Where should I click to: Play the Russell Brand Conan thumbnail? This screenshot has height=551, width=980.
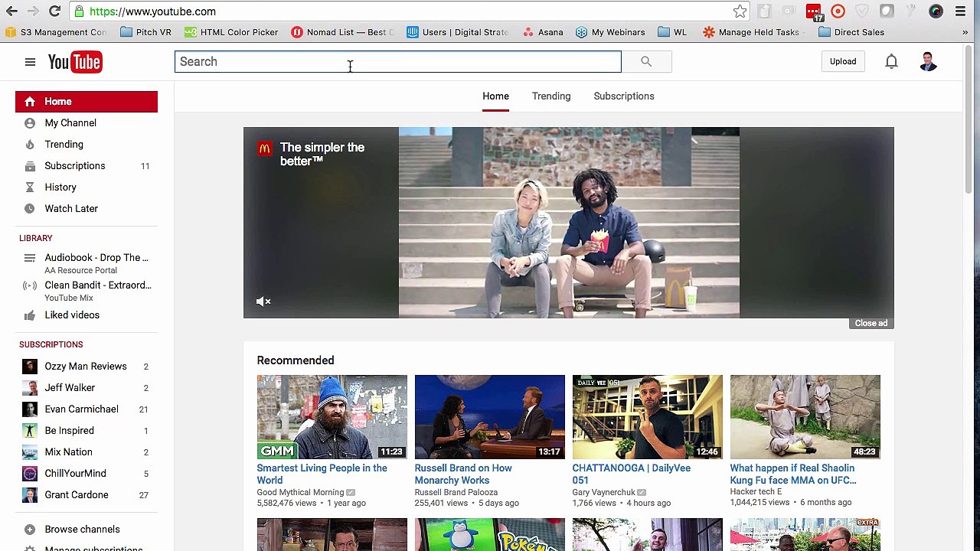(x=490, y=417)
